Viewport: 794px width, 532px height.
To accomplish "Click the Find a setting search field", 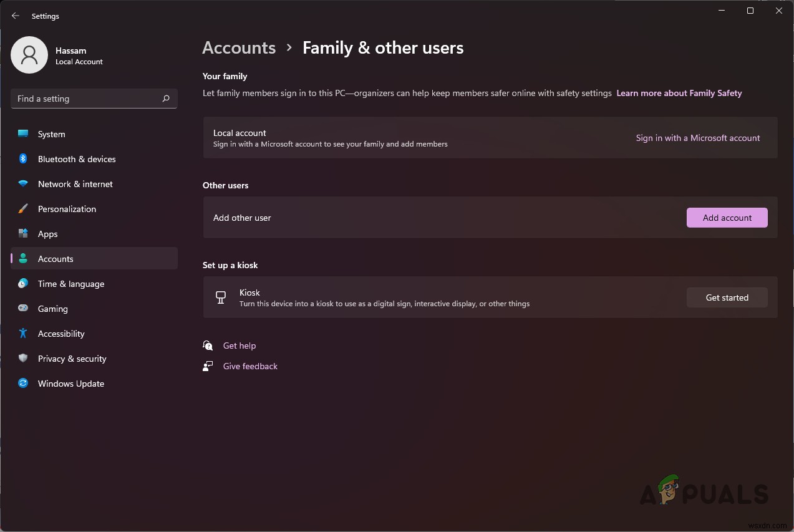I will click(94, 99).
